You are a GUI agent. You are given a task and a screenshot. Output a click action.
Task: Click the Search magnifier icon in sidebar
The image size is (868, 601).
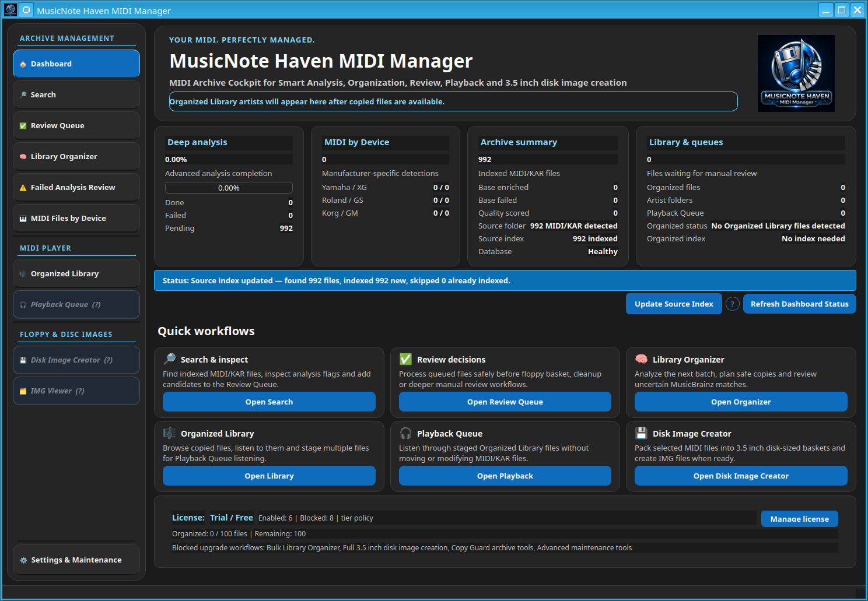(x=23, y=94)
